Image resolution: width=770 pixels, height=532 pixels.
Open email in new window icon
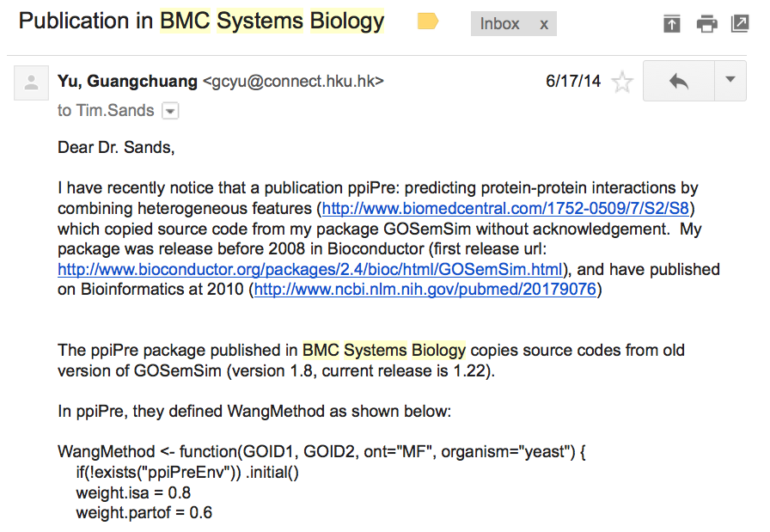click(x=740, y=23)
